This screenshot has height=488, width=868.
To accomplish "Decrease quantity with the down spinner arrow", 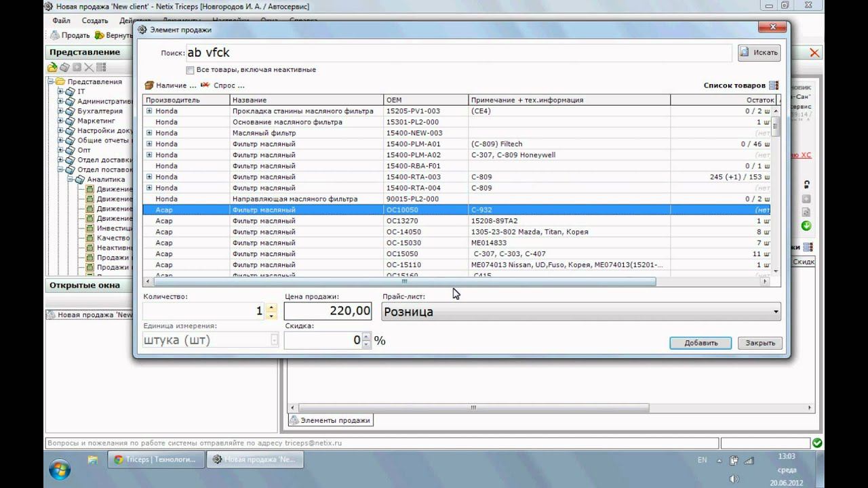I will [x=271, y=315].
